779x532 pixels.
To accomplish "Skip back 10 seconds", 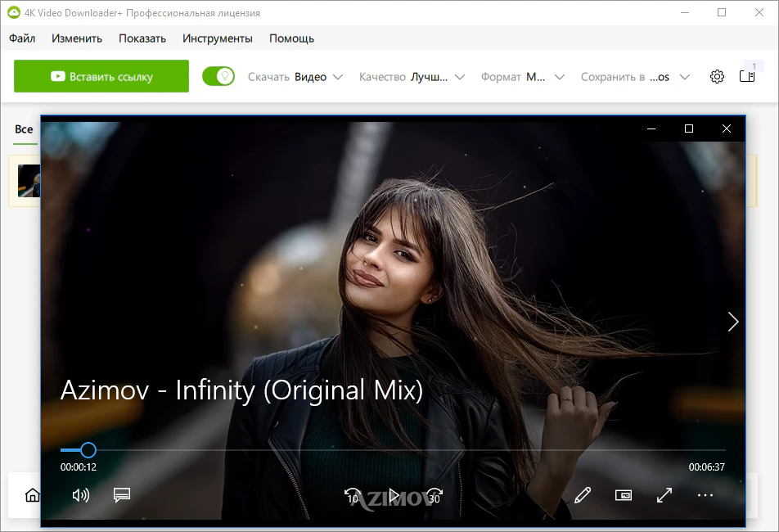I will (353, 495).
